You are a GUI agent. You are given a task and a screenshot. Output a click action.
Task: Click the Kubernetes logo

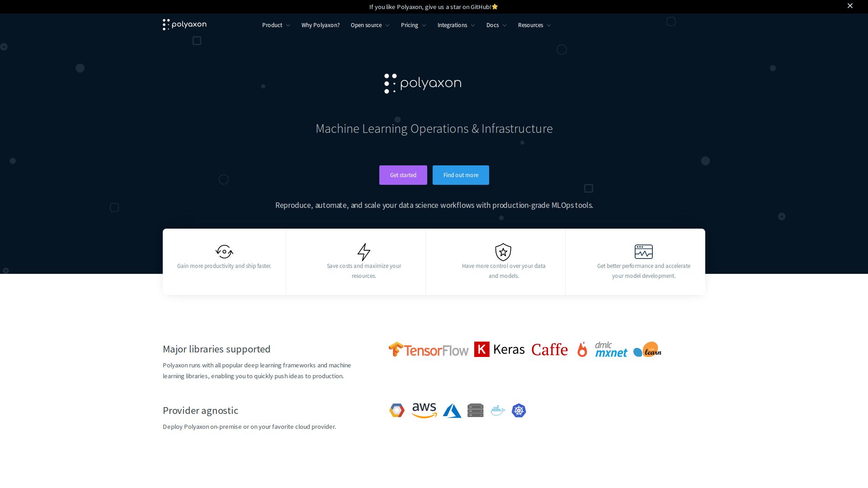(519, 410)
